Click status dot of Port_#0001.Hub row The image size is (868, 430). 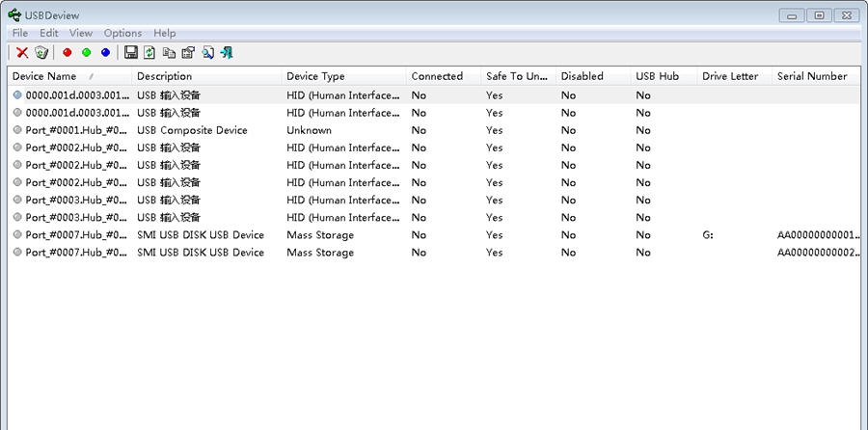coord(17,130)
